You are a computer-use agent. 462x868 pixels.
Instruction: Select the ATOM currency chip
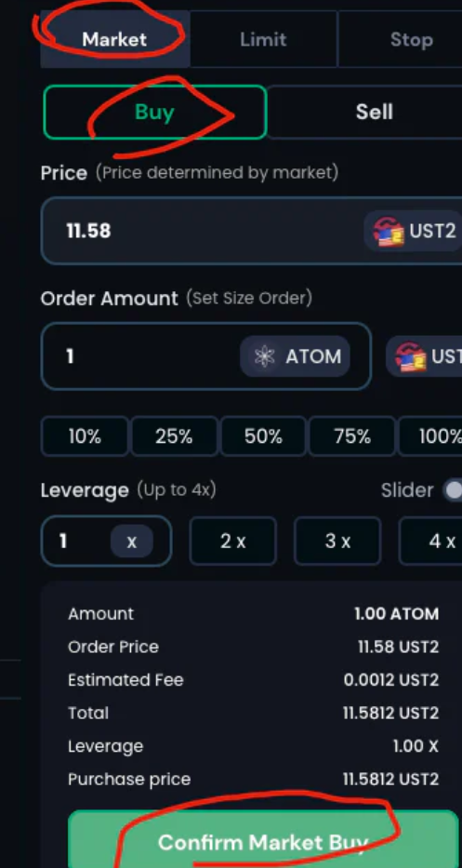295,356
